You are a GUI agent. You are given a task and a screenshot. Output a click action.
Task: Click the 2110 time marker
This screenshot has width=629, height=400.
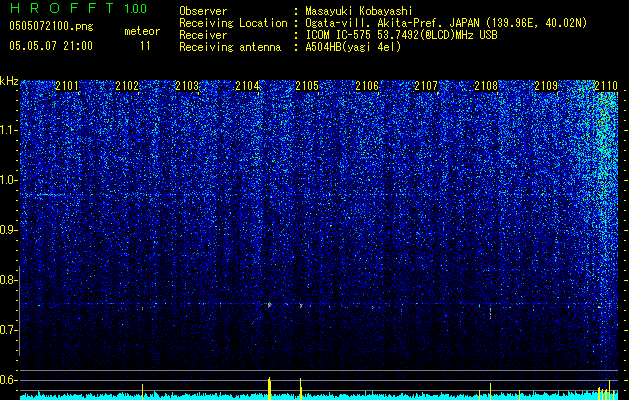pos(606,86)
